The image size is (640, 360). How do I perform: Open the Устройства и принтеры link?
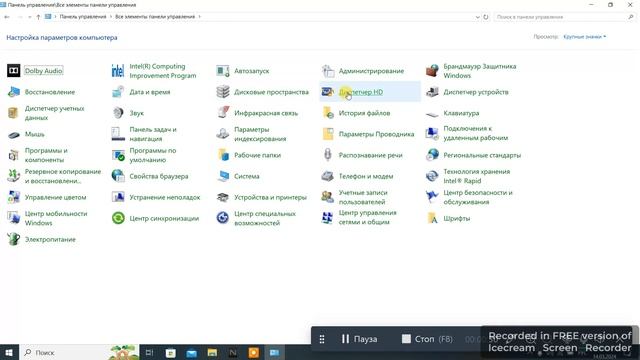click(x=270, y=198)
